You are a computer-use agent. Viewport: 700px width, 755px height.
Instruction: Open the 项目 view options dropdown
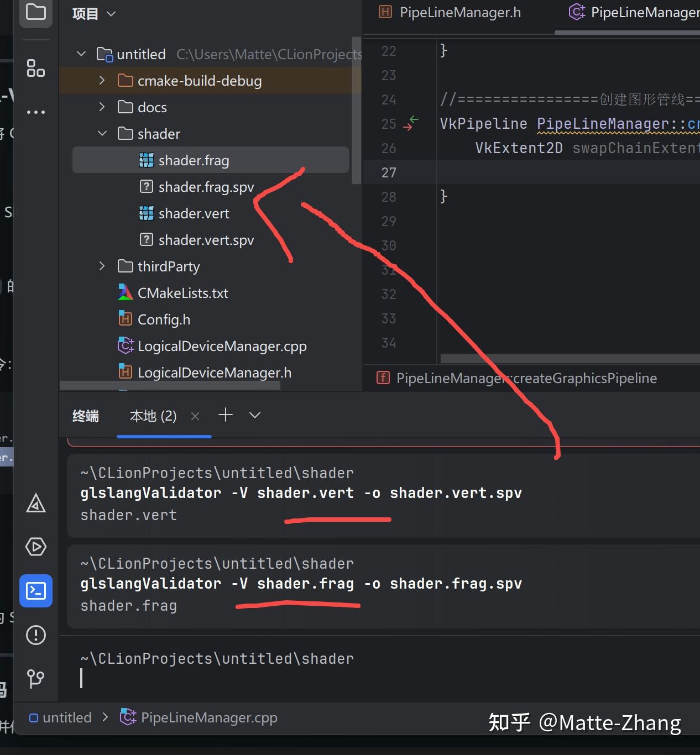click(x=111, y=14)
